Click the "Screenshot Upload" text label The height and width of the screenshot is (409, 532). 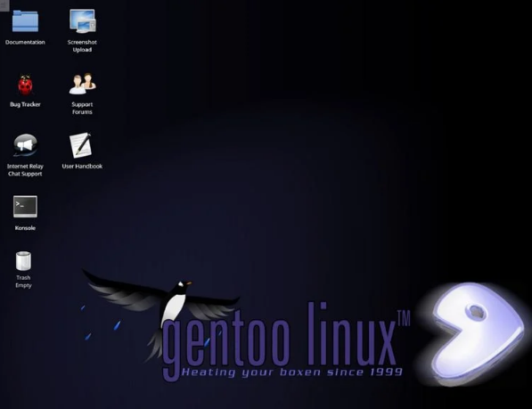pos(82,45)
